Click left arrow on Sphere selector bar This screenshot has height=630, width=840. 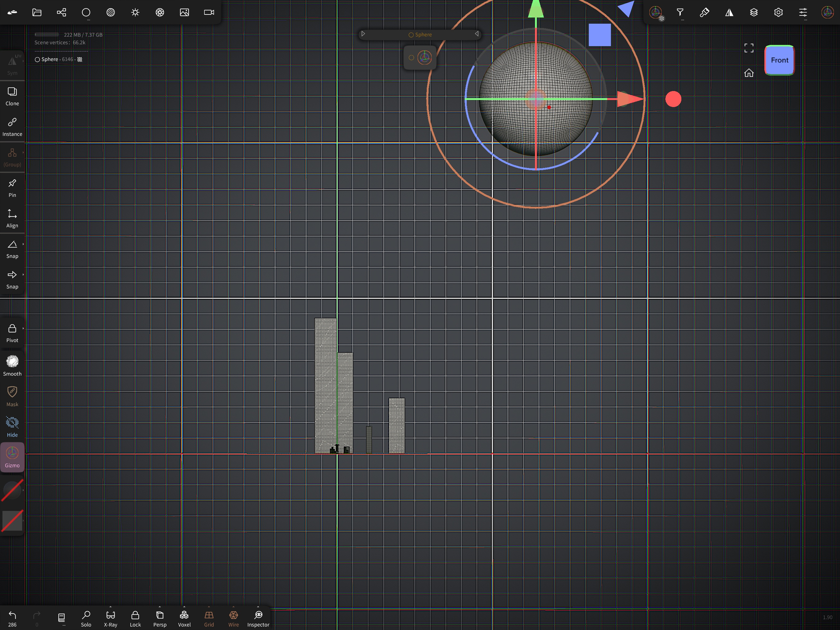point(363,34)
